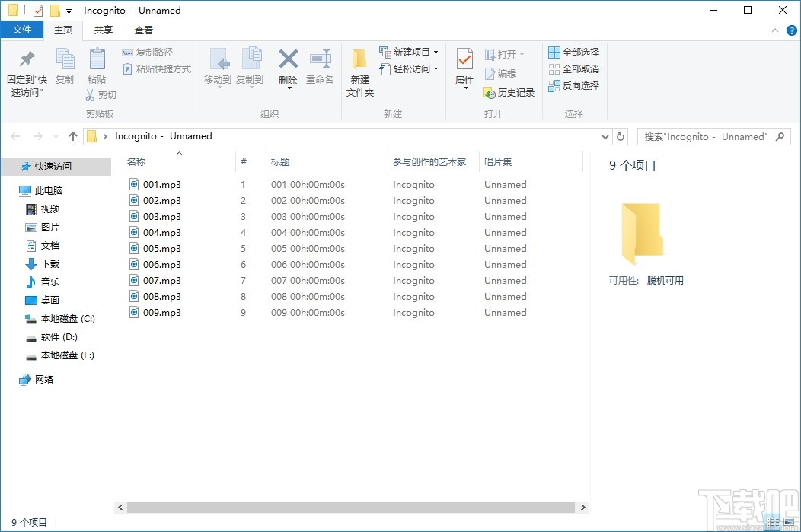Switch to large icons view in status bar
Screen dimensions: 801x532
coord(789,522)
